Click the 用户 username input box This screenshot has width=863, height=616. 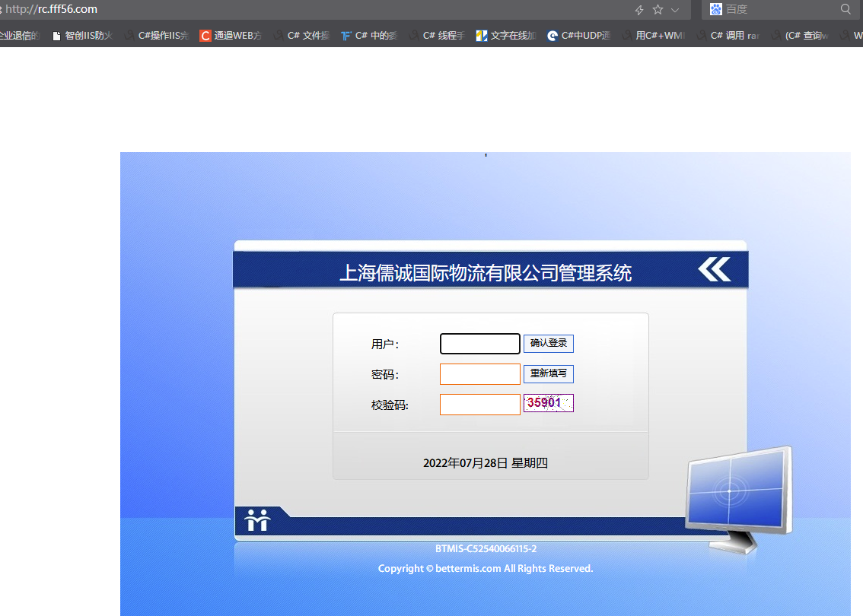479,343
